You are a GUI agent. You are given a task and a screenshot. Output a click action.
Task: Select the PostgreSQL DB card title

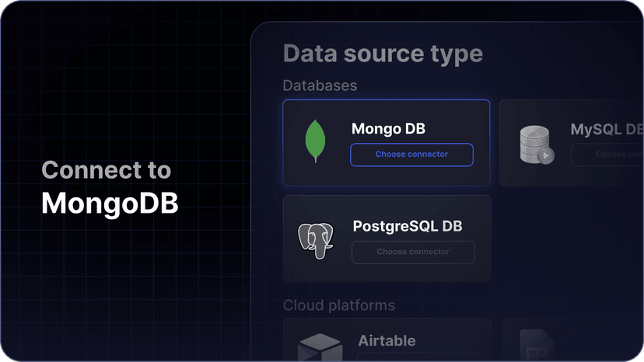tap(408, 226)
